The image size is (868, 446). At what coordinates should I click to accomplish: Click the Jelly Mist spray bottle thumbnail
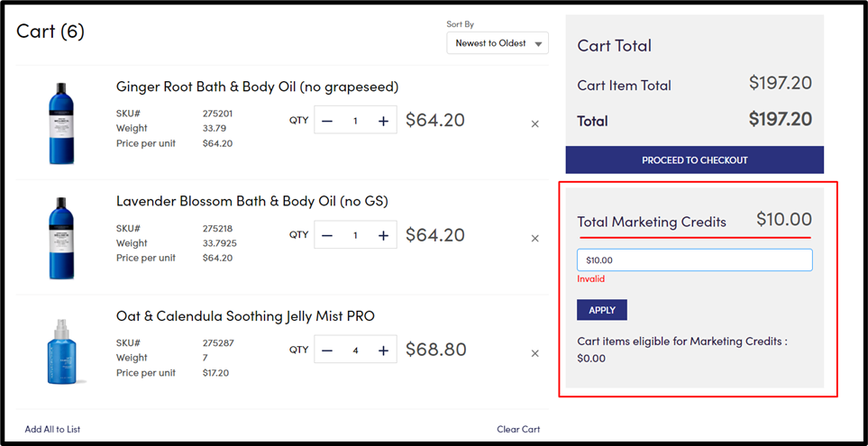61,351
